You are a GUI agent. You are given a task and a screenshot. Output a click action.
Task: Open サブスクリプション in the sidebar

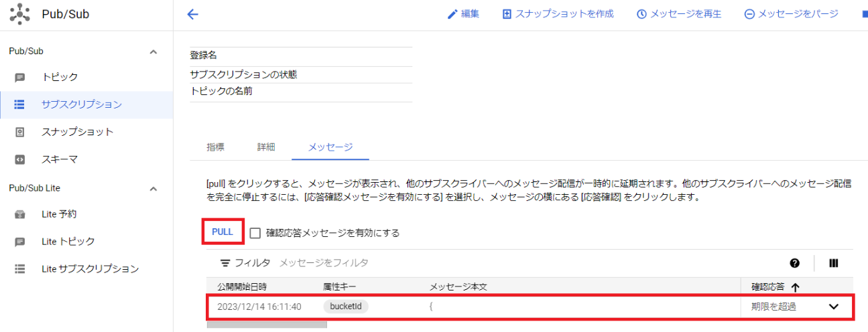(x=81, y=104)
